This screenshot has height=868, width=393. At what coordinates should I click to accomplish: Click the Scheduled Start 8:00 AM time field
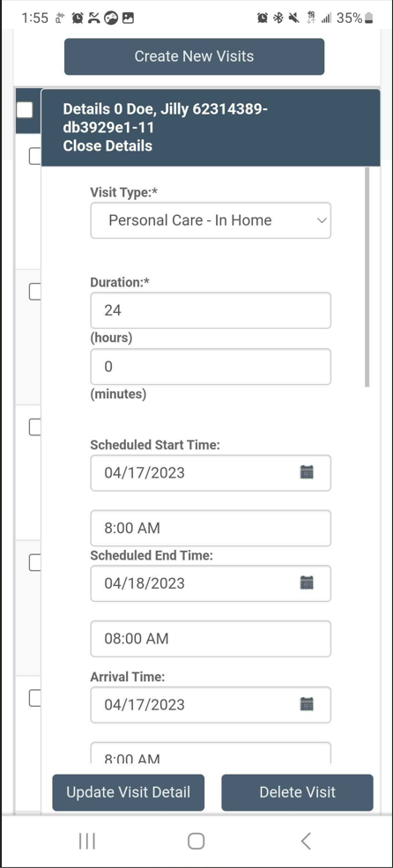(x=211, y=528)
